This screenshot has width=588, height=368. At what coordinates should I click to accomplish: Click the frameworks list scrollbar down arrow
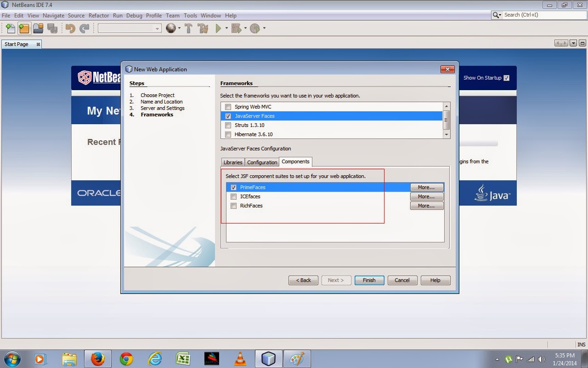[x=446, y=134]
